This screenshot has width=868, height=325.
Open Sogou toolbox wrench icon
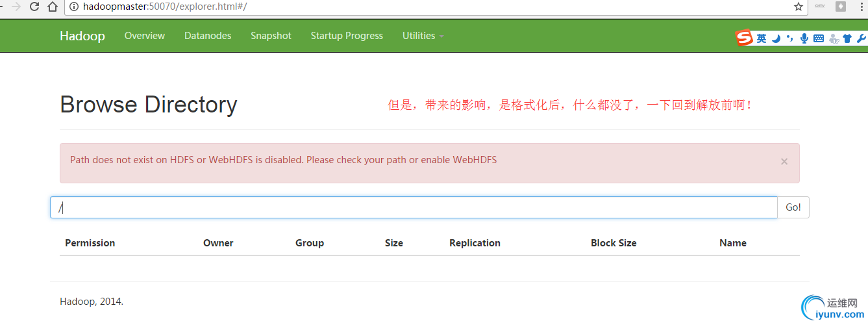(x=862, y=38)
